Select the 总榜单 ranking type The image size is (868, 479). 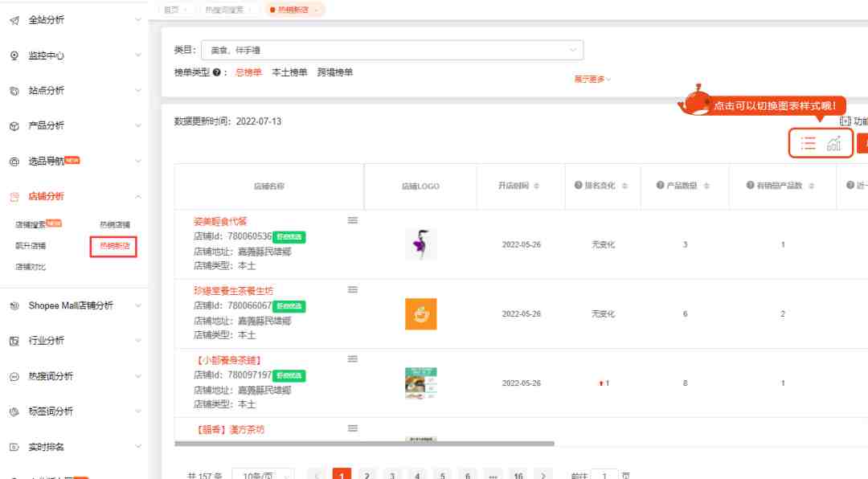[248, 72]
